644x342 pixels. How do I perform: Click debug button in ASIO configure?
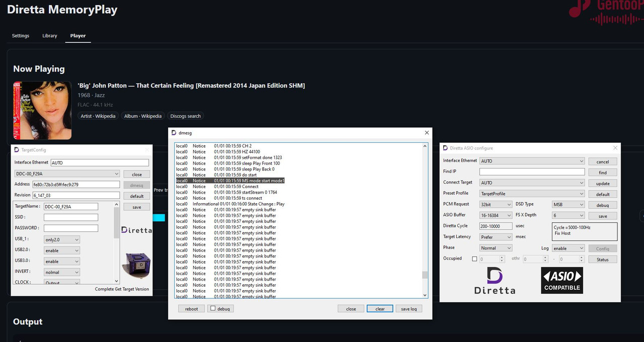603,205
